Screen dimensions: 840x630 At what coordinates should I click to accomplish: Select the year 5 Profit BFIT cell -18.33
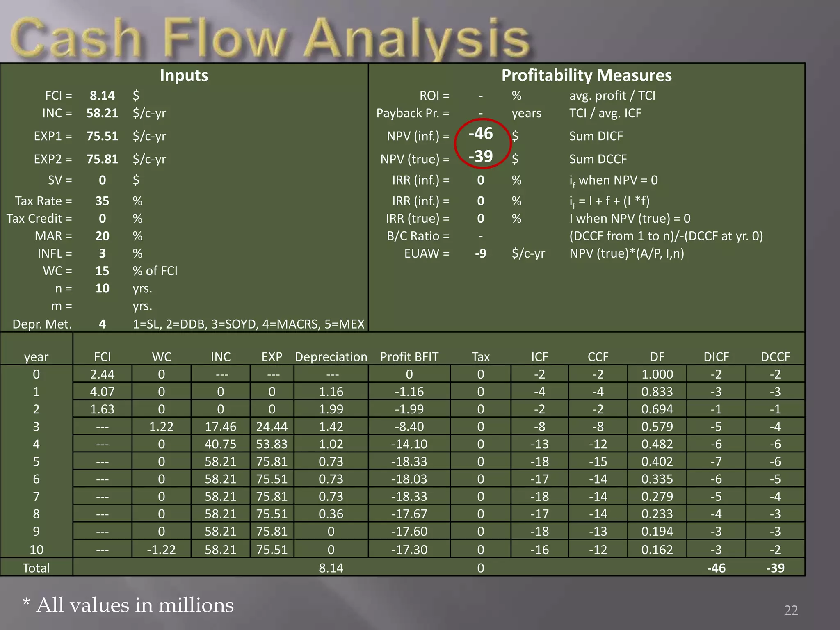tap(409, 461)
